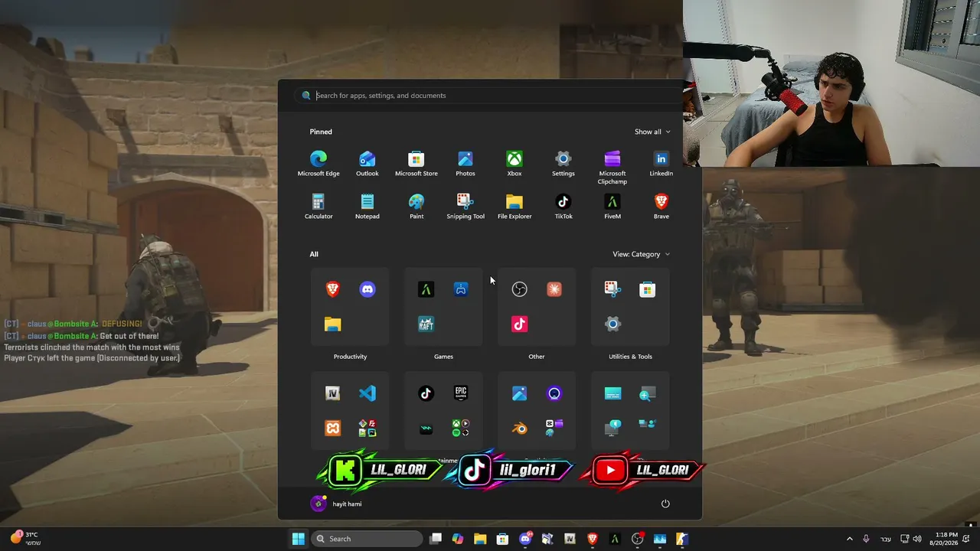This screenshot has width=980, height=551.
Task: Click the Games category label
Action: coord(444,357)
